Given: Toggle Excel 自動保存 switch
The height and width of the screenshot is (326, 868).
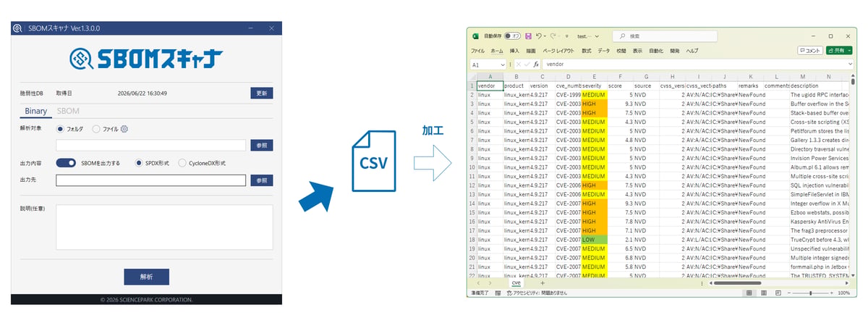Looking at the screenshot, I should tap(512, 35).
